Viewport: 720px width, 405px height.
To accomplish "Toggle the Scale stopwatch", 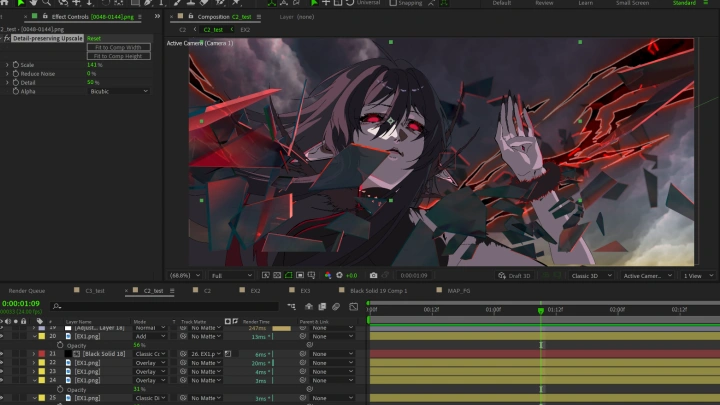I will point(16,65).
